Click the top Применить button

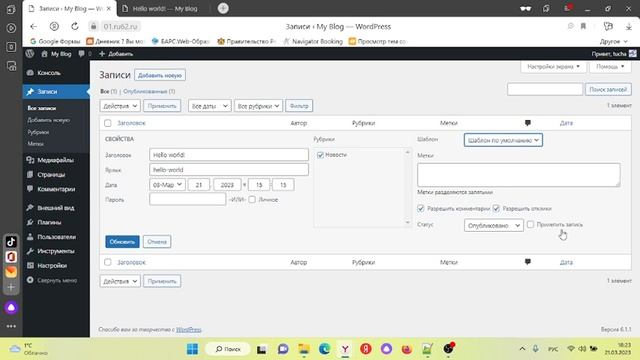(162, 106)
